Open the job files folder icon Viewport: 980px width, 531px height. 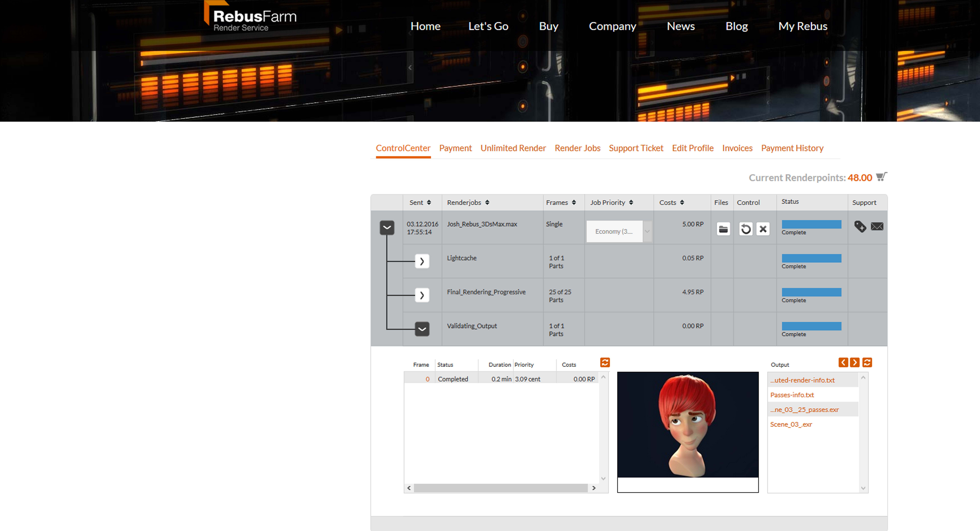tap(723, 229)
